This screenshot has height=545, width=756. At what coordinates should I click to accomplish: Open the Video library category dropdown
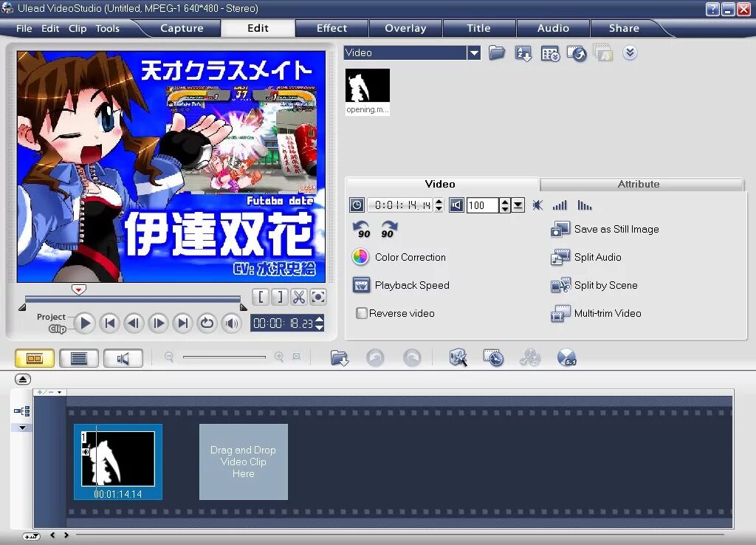(x=474, y=52)
